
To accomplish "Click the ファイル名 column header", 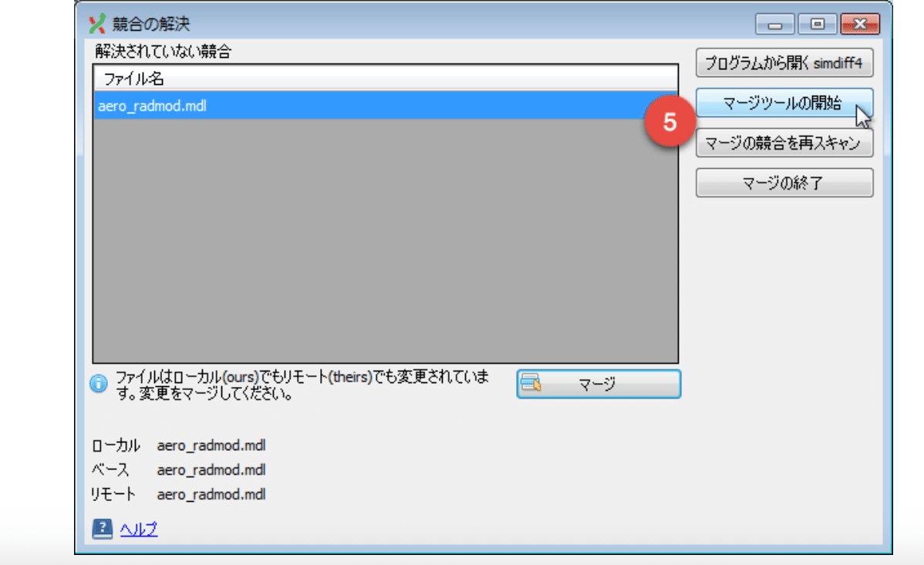I will pyautogui.click(x=386, y=79).
